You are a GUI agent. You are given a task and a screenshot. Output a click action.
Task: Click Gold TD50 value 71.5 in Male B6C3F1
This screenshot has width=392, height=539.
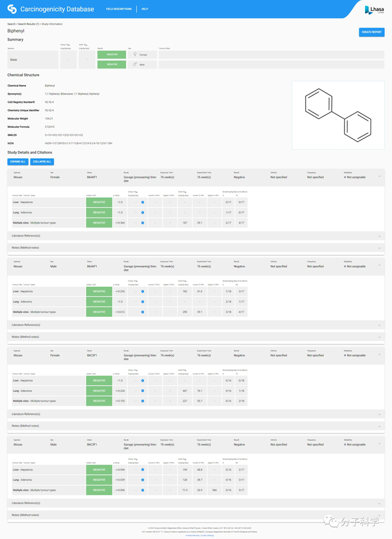click(x=185, y=490)
